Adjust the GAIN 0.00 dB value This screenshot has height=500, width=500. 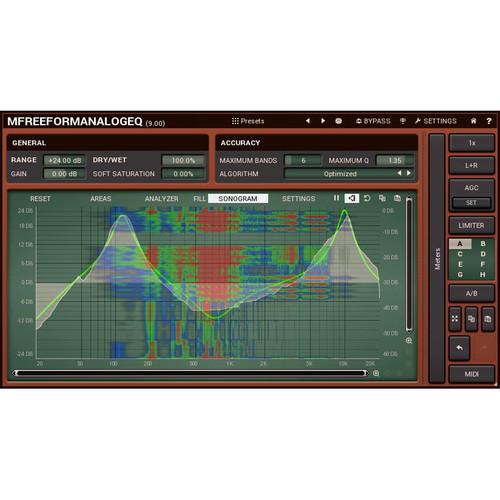click(x=65, y=174)
